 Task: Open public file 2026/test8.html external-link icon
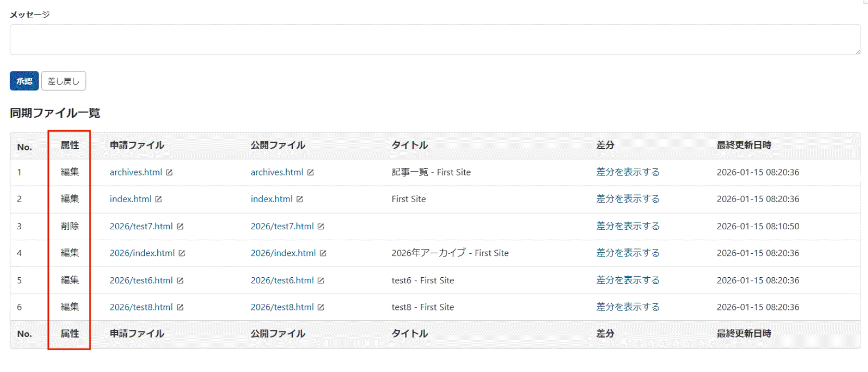click(321, 307)
